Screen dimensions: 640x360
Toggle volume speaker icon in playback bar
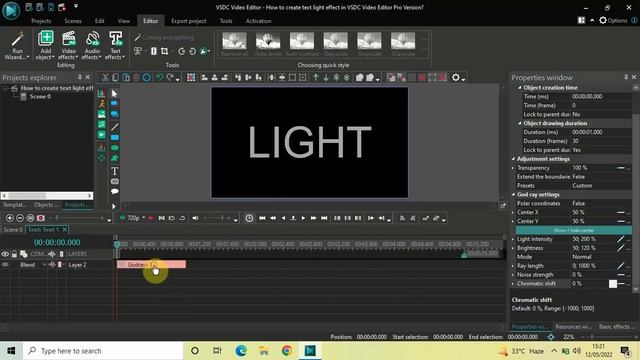[x=196, y=218]
